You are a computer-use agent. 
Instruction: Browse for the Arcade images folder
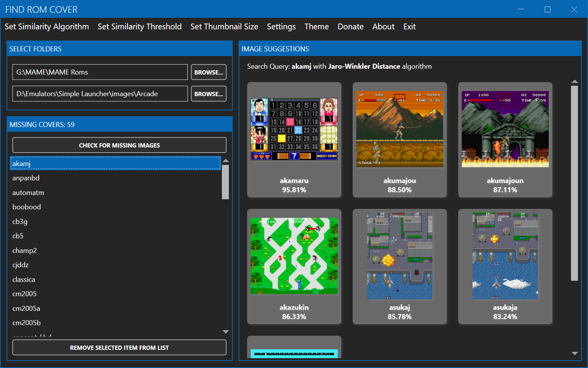(209, 94)
